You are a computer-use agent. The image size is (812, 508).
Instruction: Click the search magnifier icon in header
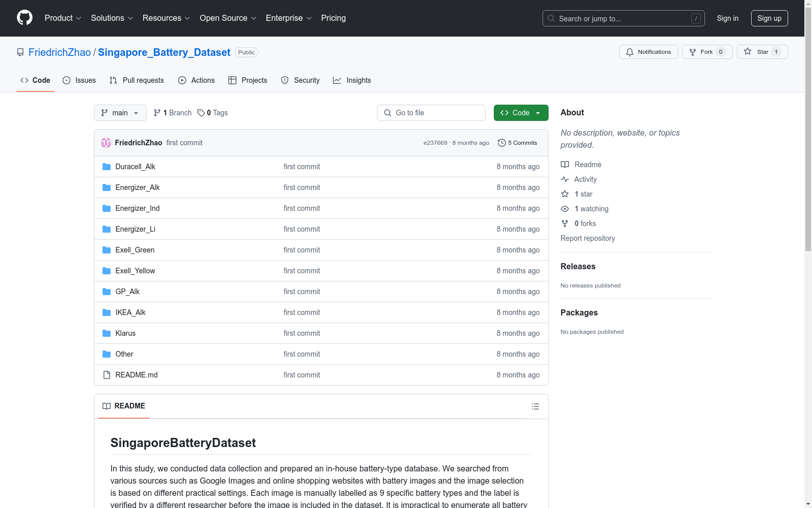(x=551, y=18)
